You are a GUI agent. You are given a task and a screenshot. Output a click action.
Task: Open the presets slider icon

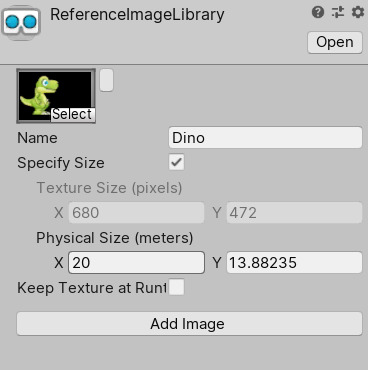click(338, 13)
